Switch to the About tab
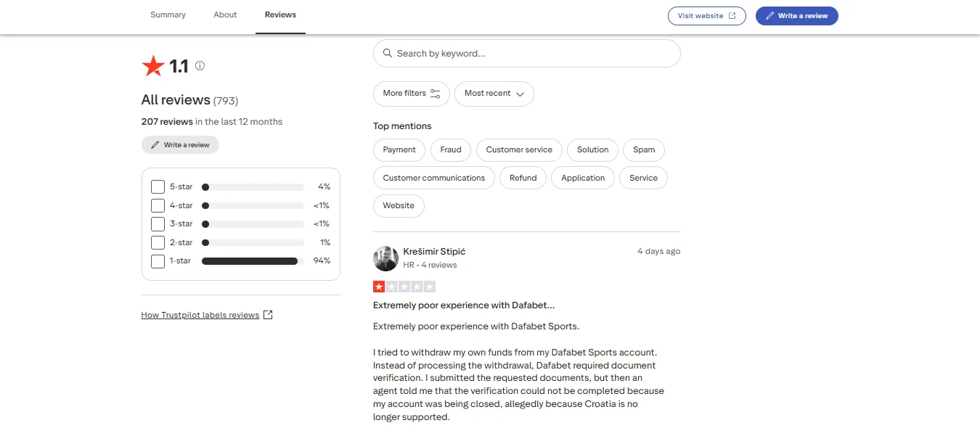This screenshot has width=980, height=436. click(225, 15)
